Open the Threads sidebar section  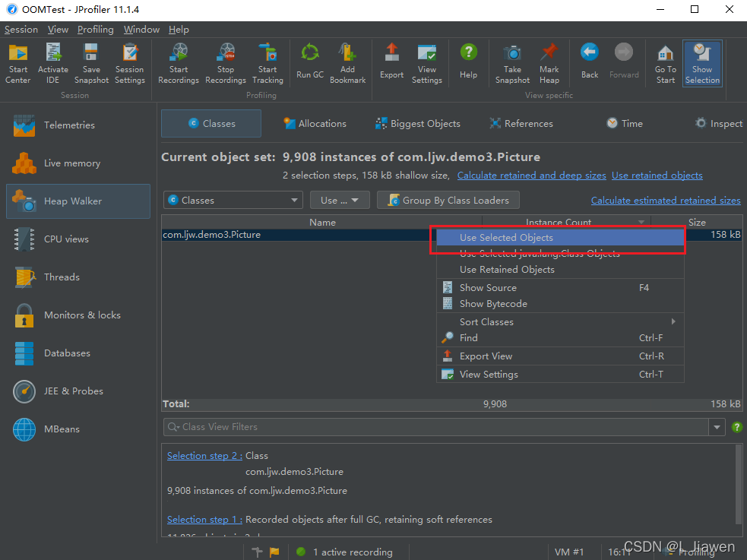pos(78,277)
